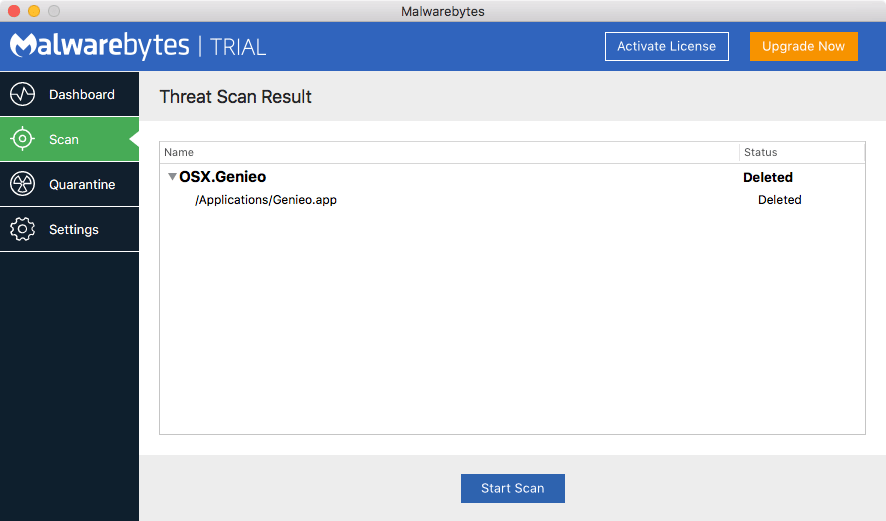The width and height of the screenshot is (886, 521).
Task: Click the orange Upgrade Now button
Action: (803, 46)
